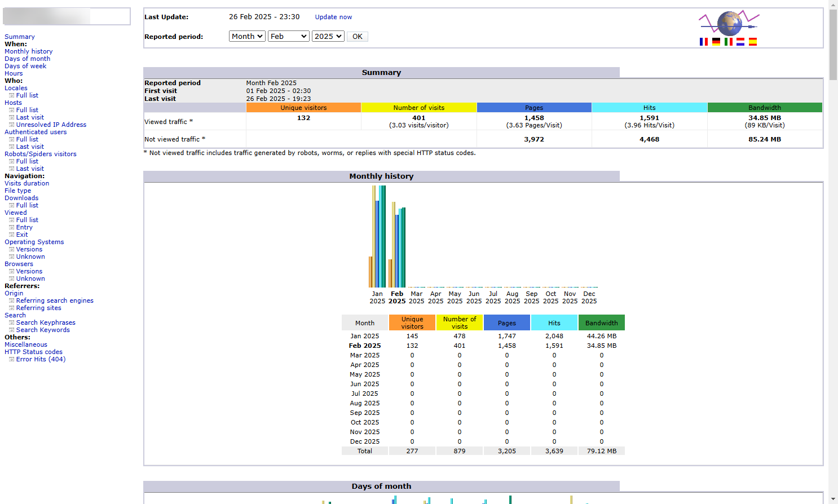Click yellow Number of visits Summary header

tap(419, 108)
